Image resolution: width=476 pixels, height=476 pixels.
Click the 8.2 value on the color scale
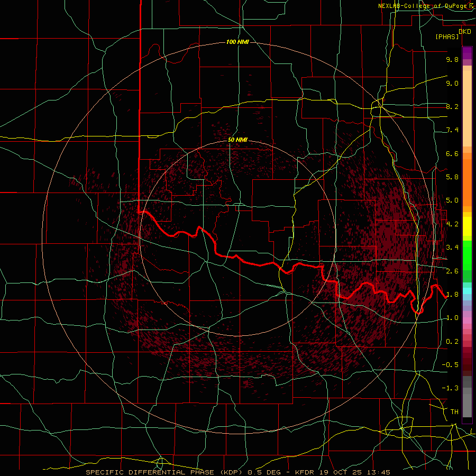(452, 106)
